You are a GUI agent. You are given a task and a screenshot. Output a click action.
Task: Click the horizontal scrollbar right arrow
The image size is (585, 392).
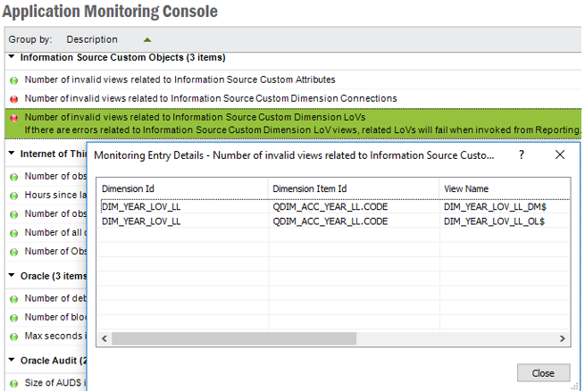(563, 339)
